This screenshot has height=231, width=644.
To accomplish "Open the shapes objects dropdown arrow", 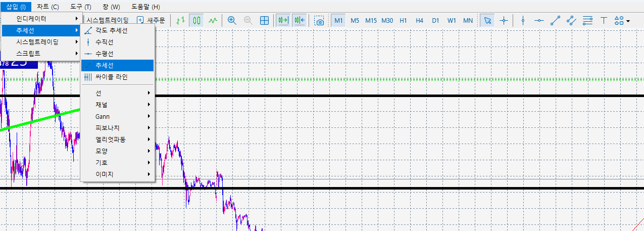I will 628,21.
